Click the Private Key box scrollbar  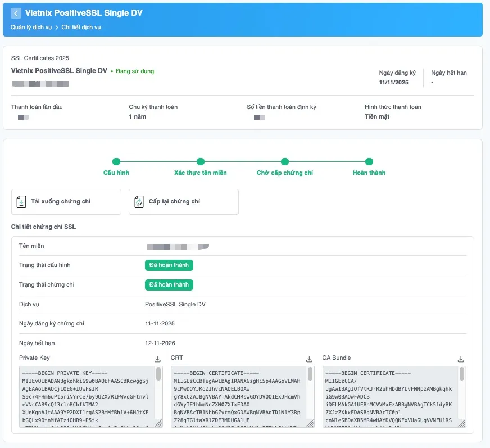tap(159, 375)
